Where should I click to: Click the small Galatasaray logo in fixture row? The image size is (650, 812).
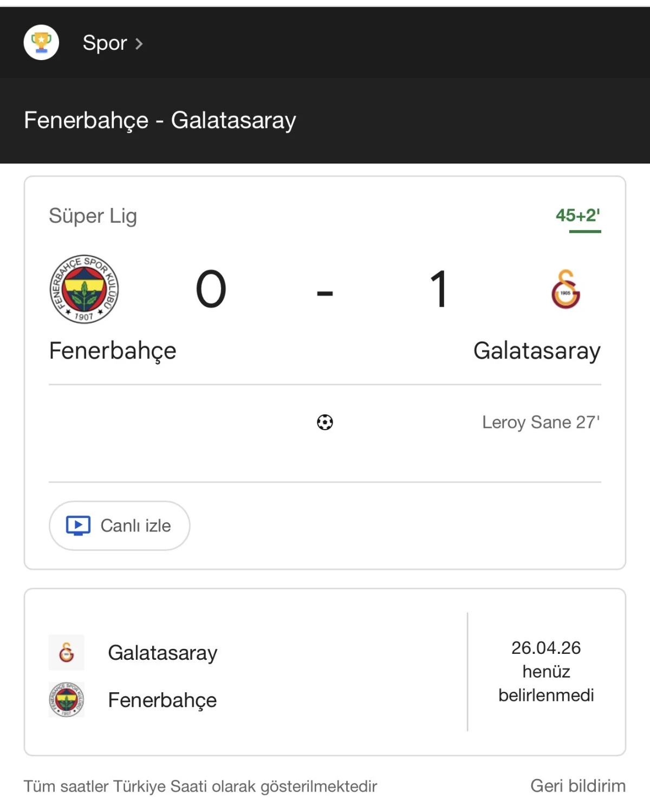click(x=66, y=653)
